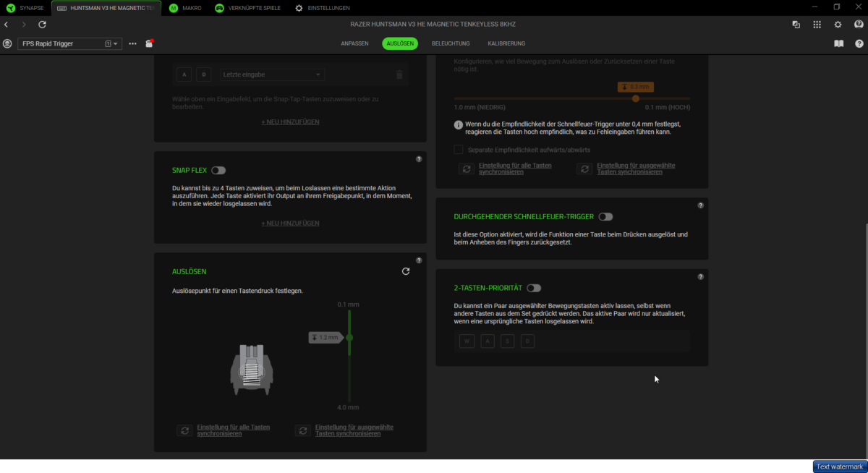The width and height of the screenshot is (868, 473).
Task: Select the A key in 2-Tasten-Priorität
Action: click(488, 341)
